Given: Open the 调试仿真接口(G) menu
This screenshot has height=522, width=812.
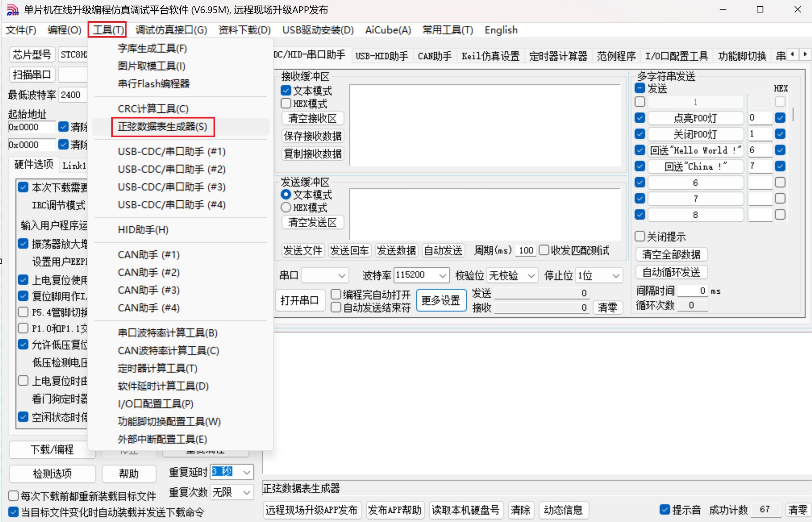Looking at the screenshot, I should 171,30.
